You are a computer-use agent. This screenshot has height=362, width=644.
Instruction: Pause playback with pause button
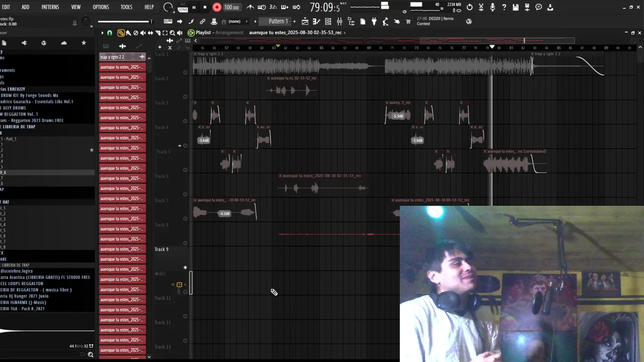[x=194, y=7]
